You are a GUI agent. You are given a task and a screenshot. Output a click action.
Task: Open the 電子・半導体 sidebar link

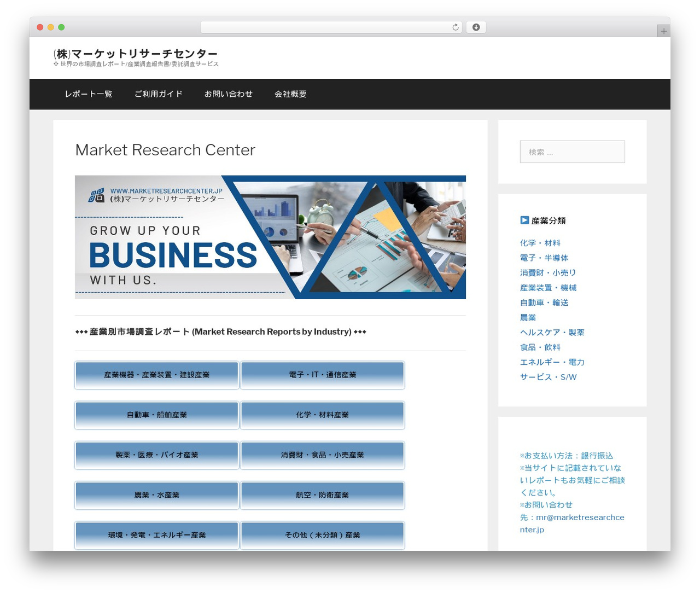click(544, 258)
